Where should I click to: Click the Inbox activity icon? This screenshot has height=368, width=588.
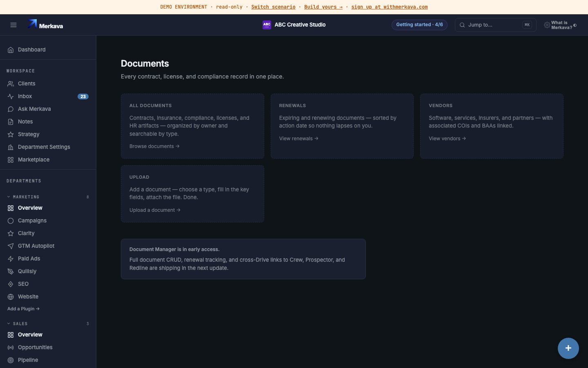point(11,96)
